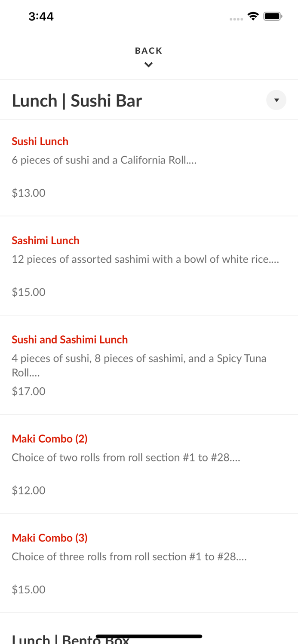
Task: Tap the battery icon in status bar
Action: (273, 15)
